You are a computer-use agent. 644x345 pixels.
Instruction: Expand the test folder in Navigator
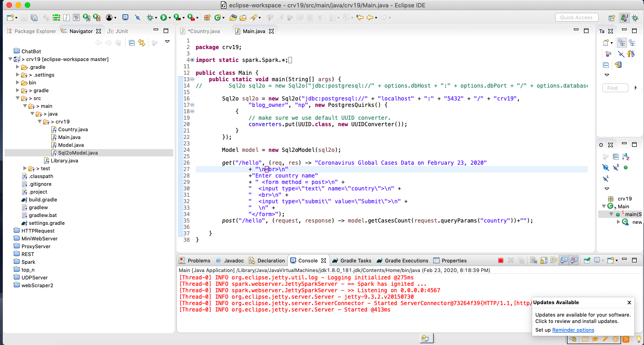click(25, 168)
